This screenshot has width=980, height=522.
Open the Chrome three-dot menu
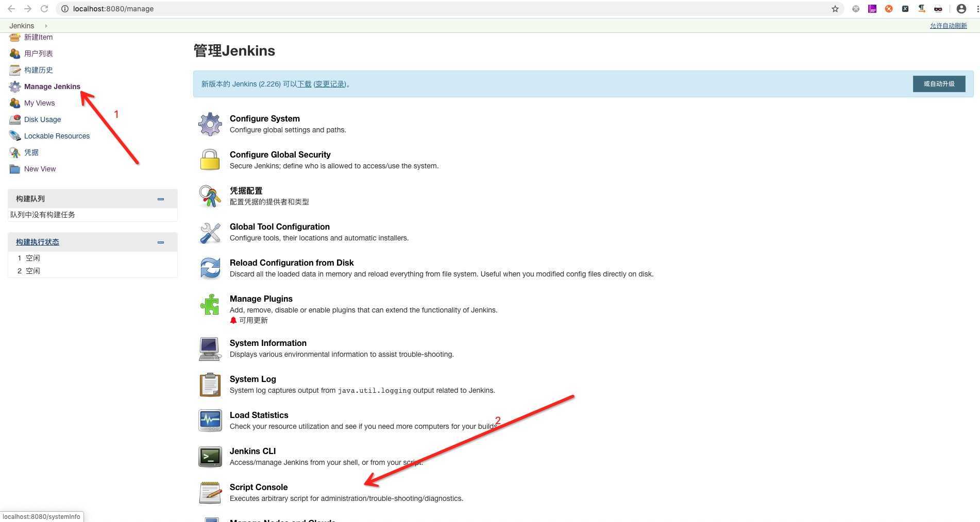click(977, 9)
